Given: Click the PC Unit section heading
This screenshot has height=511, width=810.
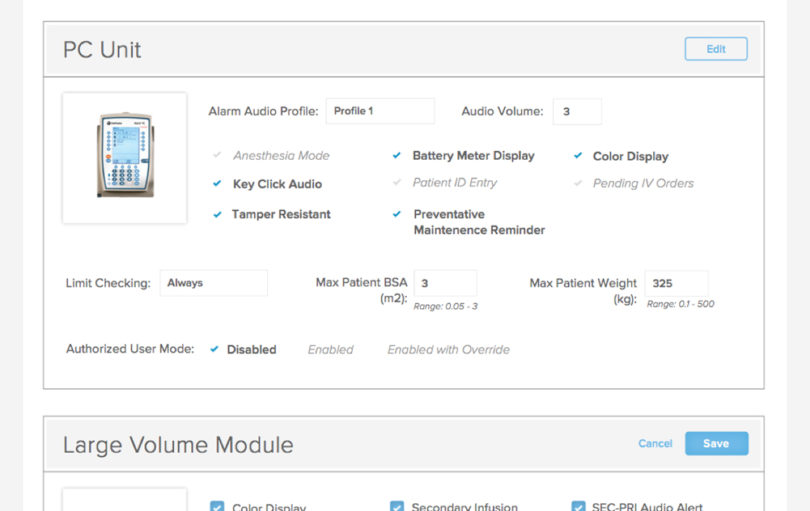Looking at the screenshot, I should pyautogui.click(x=102, y=50).
